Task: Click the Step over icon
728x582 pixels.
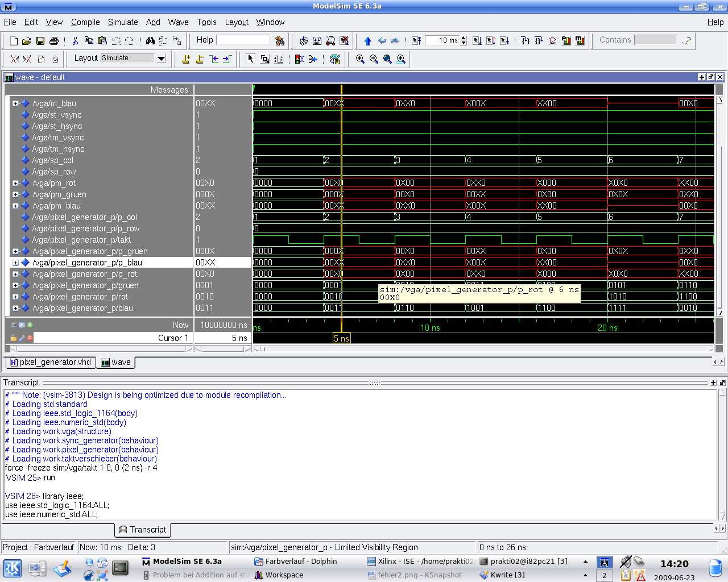Action: (x=539, y=41)
